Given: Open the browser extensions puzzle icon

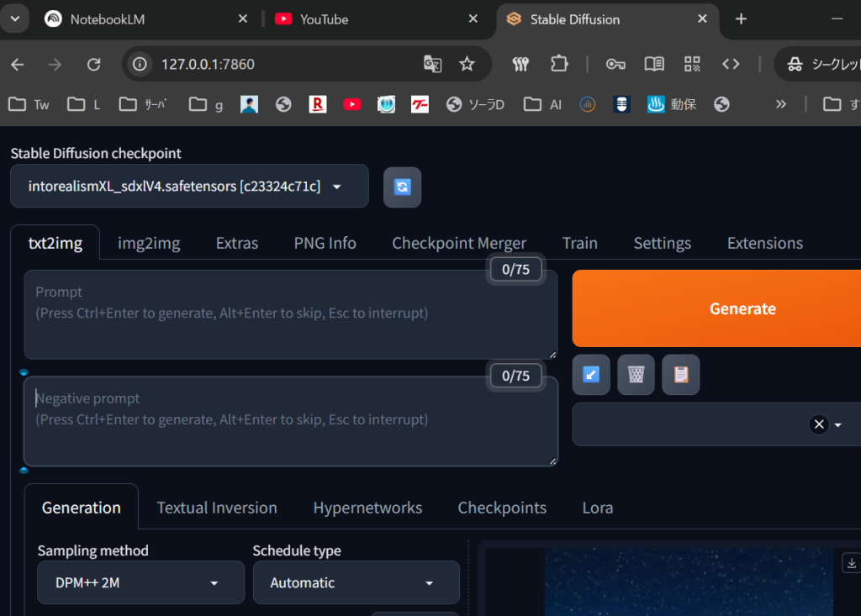Looking at the screenshot, I should (559, 64).
